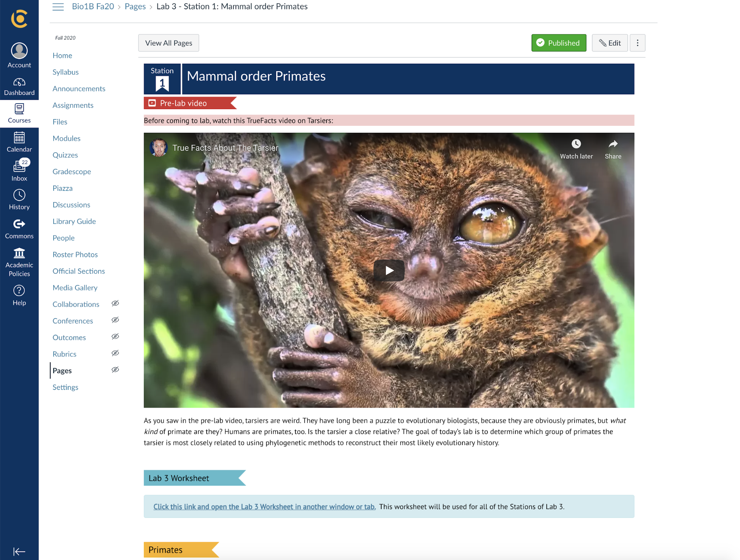
Task: Click the three-dot more options button
Action: pyautogui.click(x=637, y=43)
